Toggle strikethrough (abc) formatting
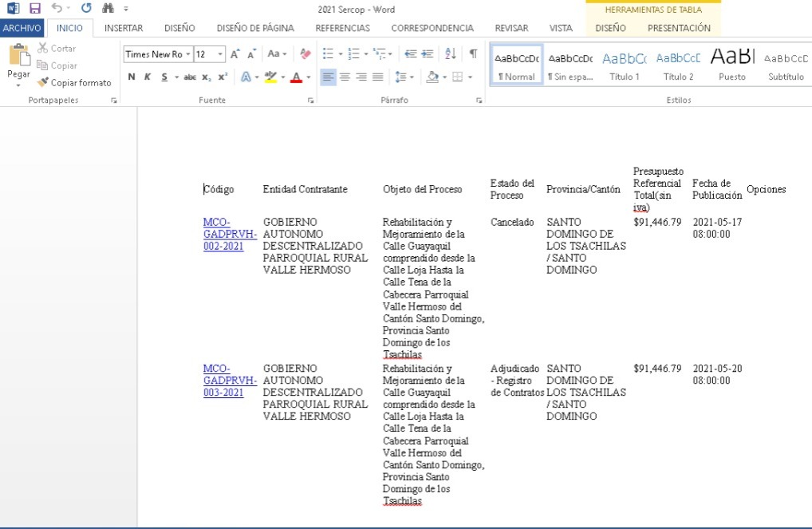This screenshot has width=812, height=529. [190, 77]
